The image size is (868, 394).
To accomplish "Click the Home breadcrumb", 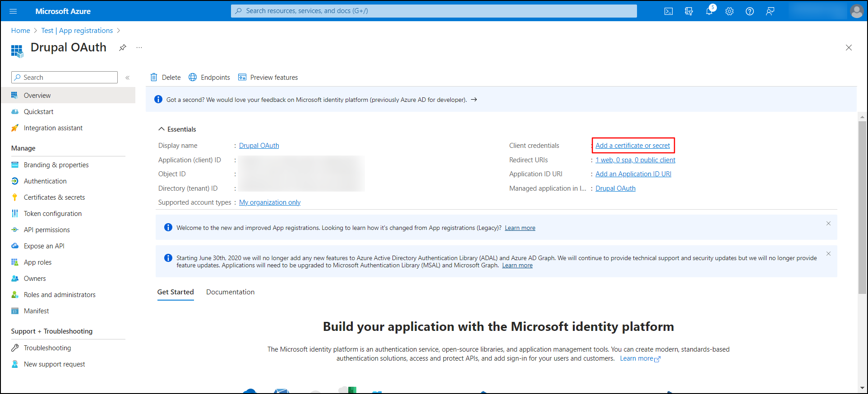I will coord(21,31).
